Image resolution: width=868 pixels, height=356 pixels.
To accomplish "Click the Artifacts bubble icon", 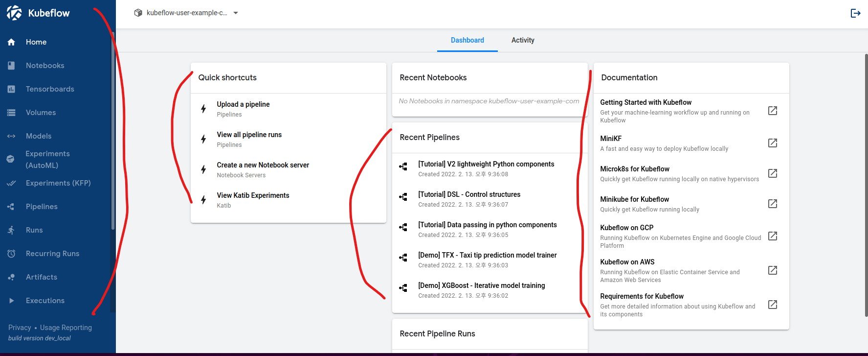I will pyautogui.click(x=11, y=277).
